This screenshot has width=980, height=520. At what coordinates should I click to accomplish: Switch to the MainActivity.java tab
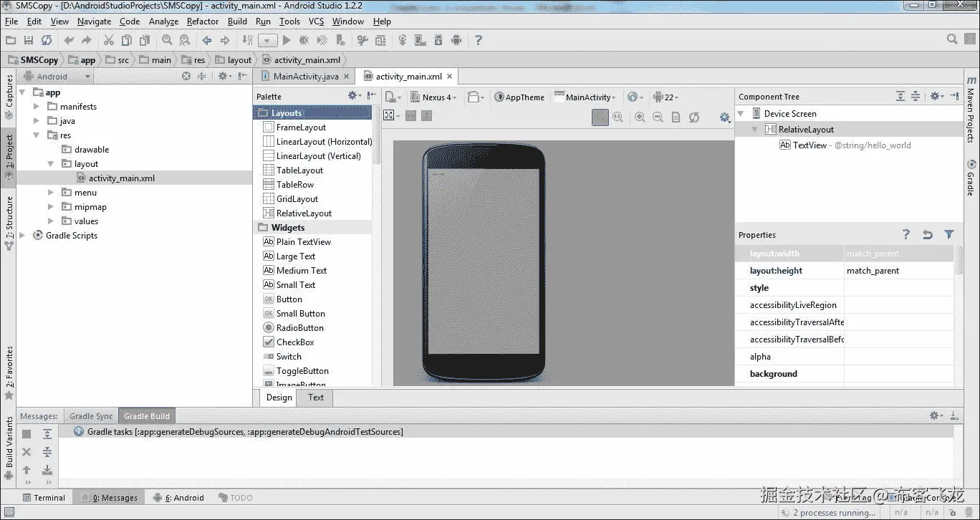(305, 77)
